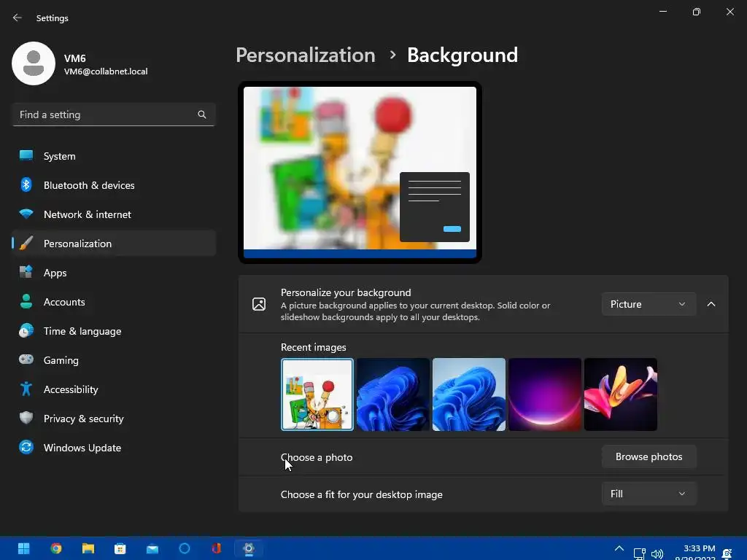Open Mail app from taskbar

point(152,549)
